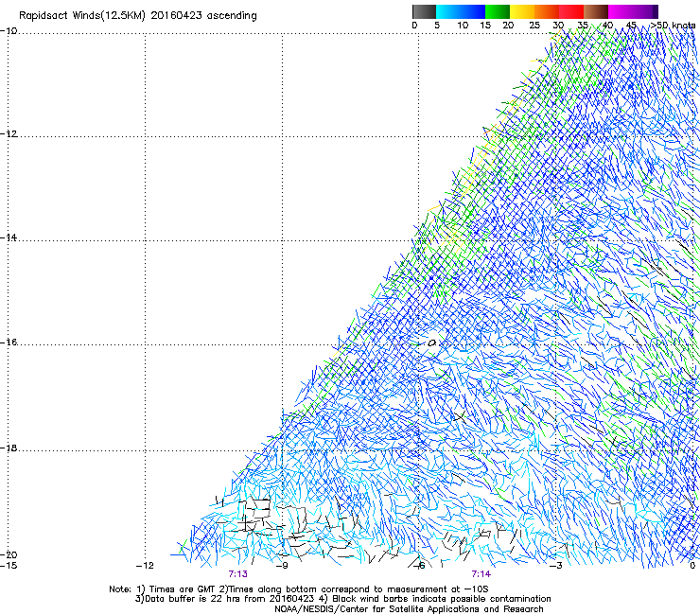Click the -20 latitude axis label
The width and height of the screenshot is (700, 615).
(9, 554)
